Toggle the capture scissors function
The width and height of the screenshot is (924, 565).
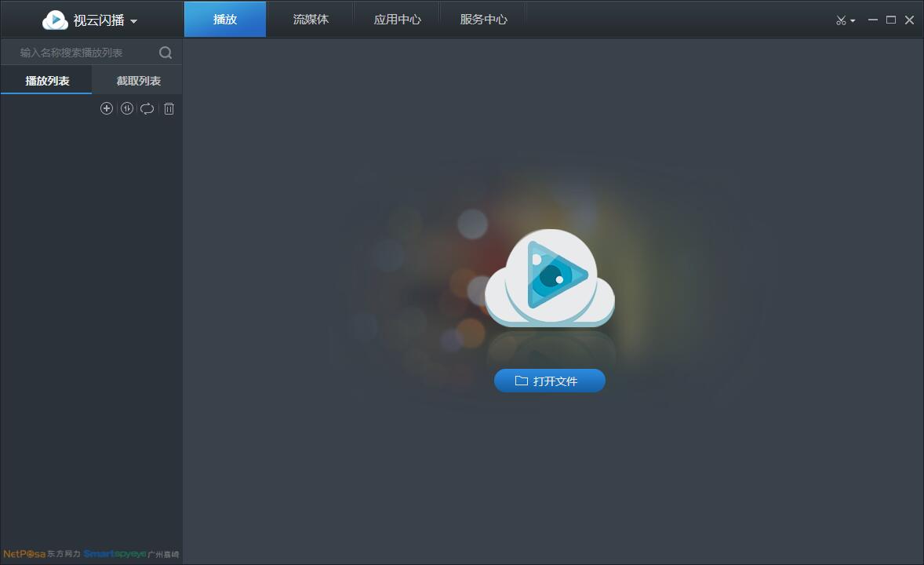(x=840, y=20)
